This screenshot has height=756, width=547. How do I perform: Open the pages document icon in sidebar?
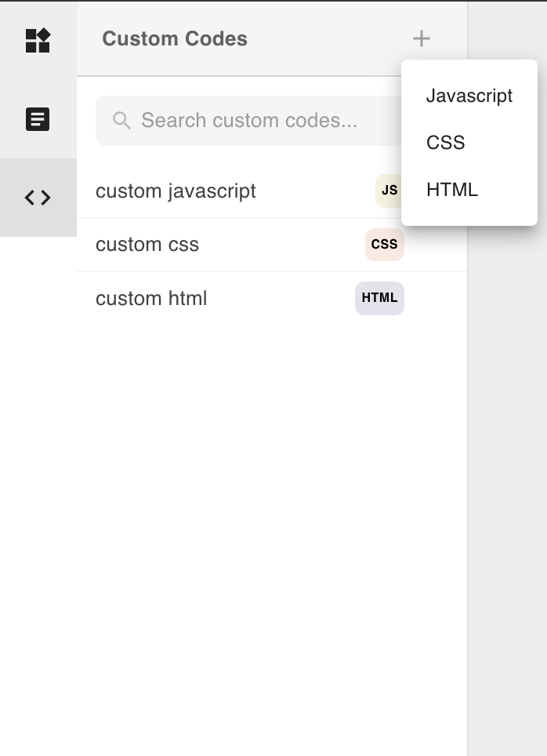[x=38, y=119]
